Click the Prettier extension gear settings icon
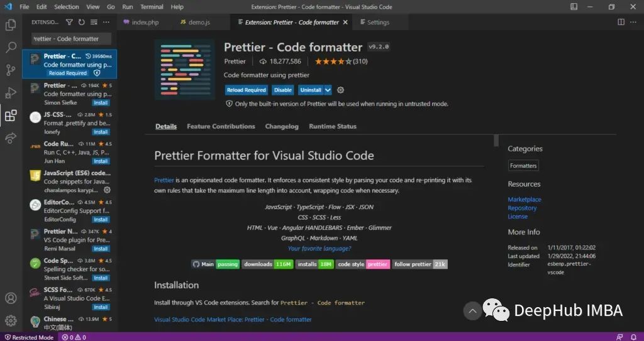Viewport: 644px width, 341px height. coord(340,90)
